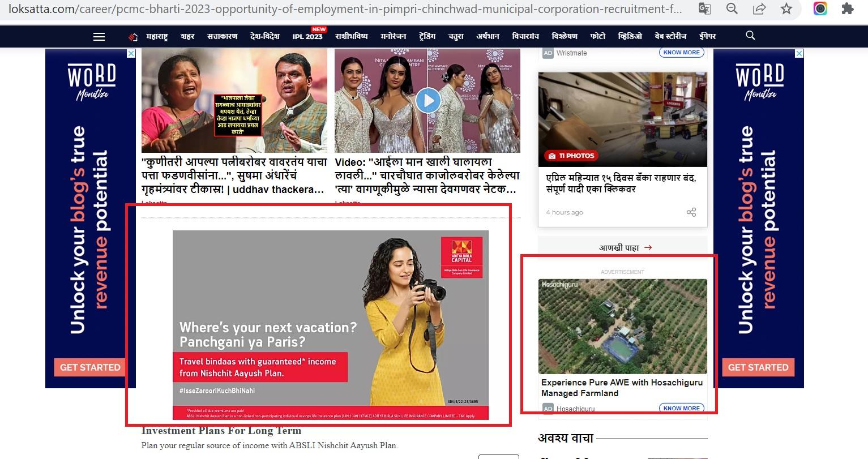868x459 pixels.
Task: Click the Google Translate icon in address bar
Action: click(704, 8)
